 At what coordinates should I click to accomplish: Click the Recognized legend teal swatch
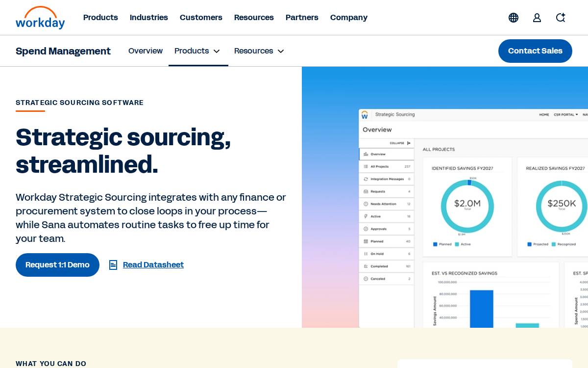(x=554, y=244)
